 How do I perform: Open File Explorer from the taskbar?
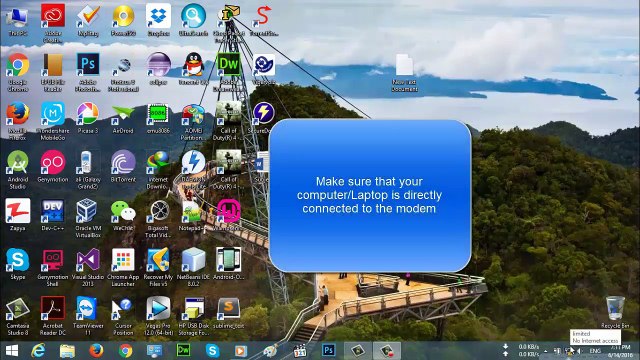[x=67, y=351]
